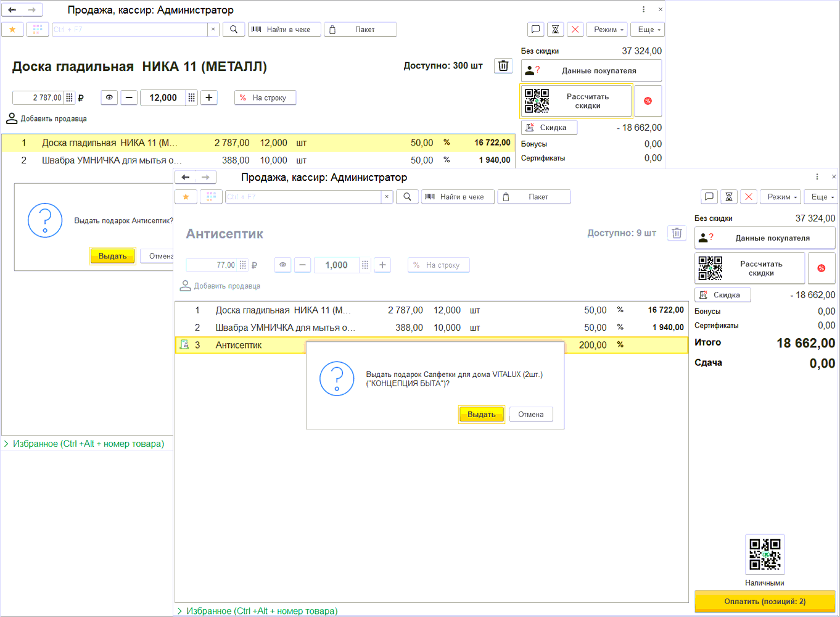This screenshot has height=617, width=840.
Task: Confirm 'Выдать' for the Антисептик gift
Action: click(112, 256)
